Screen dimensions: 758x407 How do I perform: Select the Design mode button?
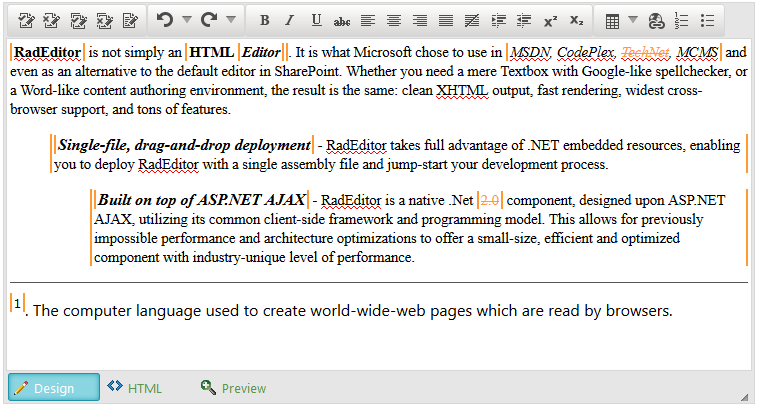[x=54, y=388]
